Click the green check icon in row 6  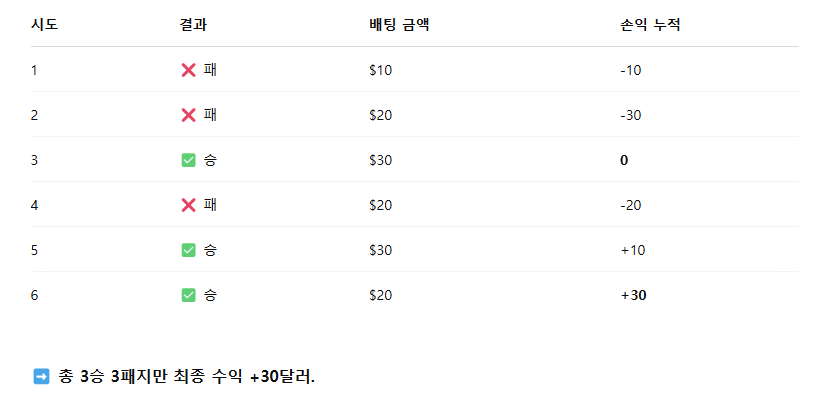(x=188, y=295)
